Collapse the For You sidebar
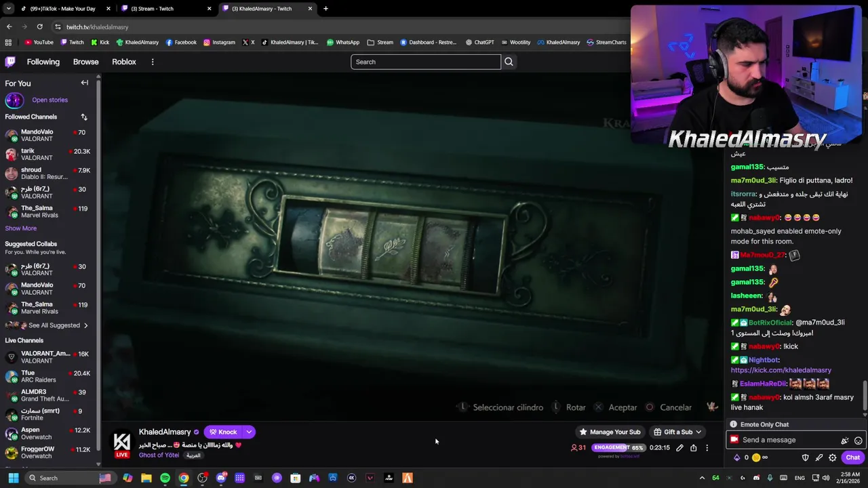The height and width of the screenshot is (488, 868). pos(85,83)
